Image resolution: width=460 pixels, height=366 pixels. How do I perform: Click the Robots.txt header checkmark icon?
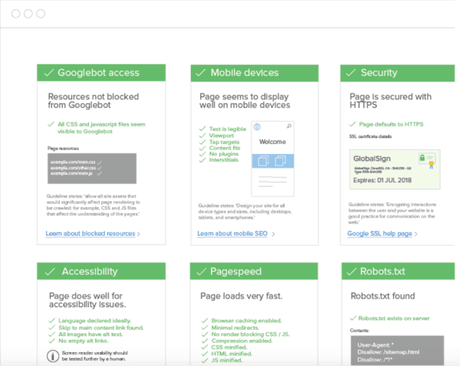point(352,272)
